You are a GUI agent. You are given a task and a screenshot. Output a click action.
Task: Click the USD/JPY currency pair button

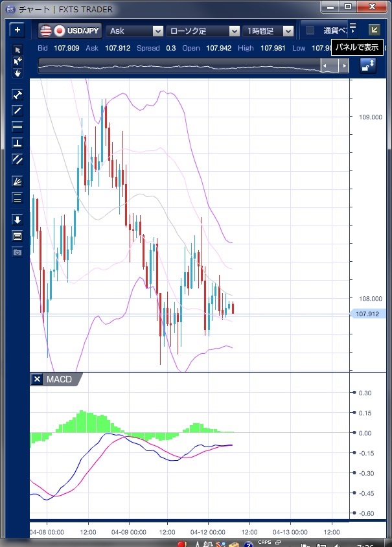69,30
